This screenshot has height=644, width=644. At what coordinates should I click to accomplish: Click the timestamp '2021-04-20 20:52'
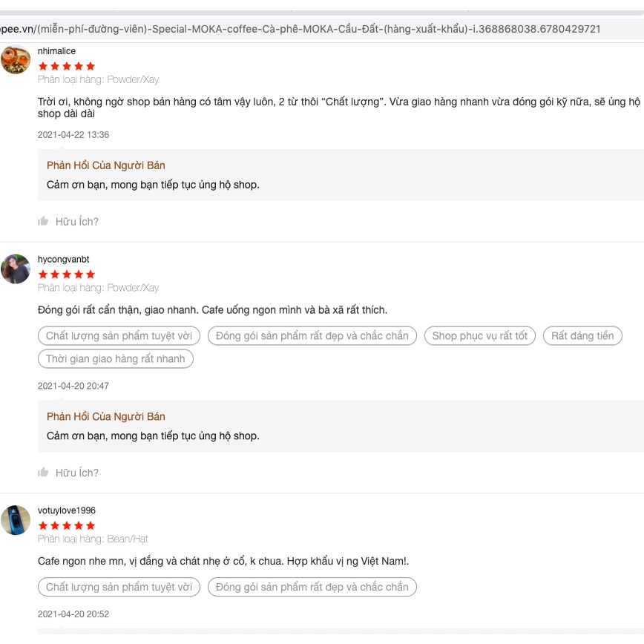click(73, 614)
